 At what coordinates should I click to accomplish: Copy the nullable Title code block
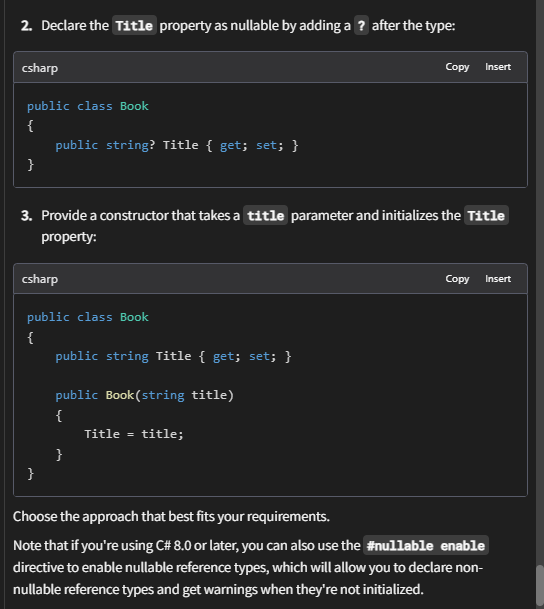tap(457, 67)
